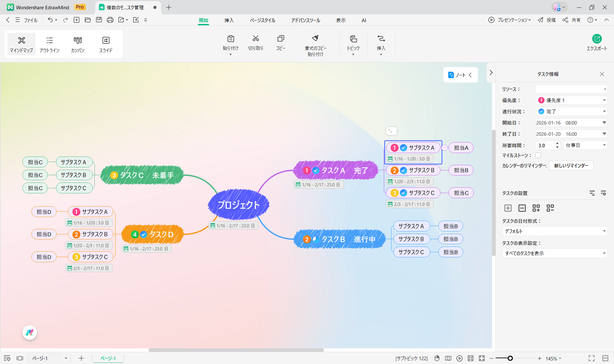Switch to Kanban view mode
Screen dimensions: 614x364
(x=77, y=44)
